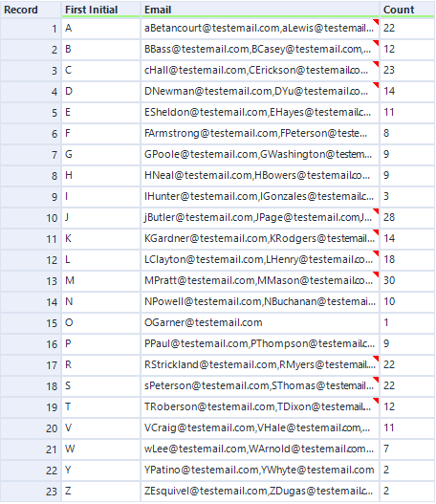The image size is (436, 504).
Task: Click Count value 18 in row L
Action: pyautogui.click(x=407, y=260)
